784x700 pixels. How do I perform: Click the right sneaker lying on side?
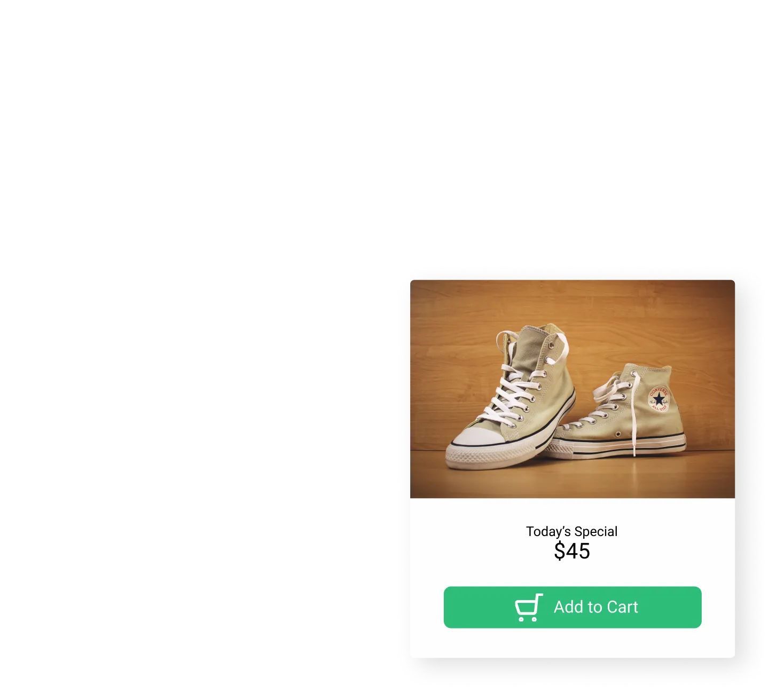[622, 411]
